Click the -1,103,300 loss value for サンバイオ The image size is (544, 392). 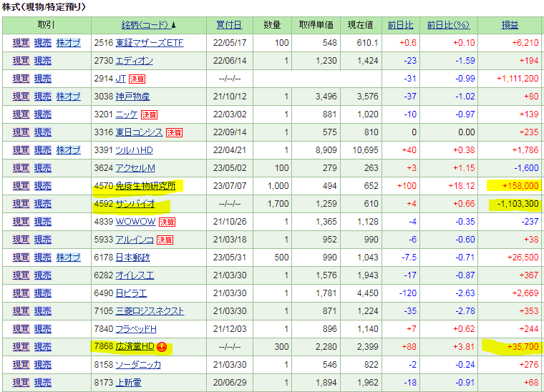click(518, 204)
